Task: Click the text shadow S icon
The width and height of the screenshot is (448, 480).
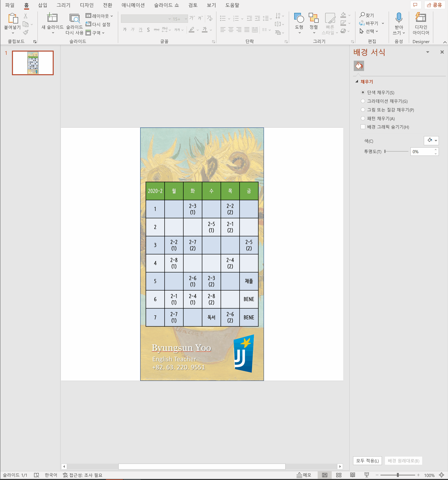Action: click(148, 30)
